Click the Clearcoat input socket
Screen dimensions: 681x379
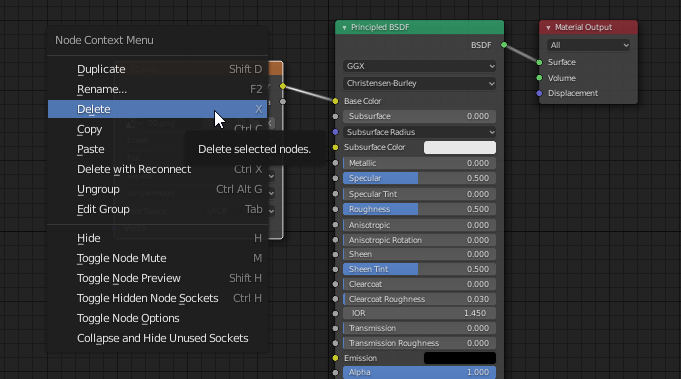335,284
